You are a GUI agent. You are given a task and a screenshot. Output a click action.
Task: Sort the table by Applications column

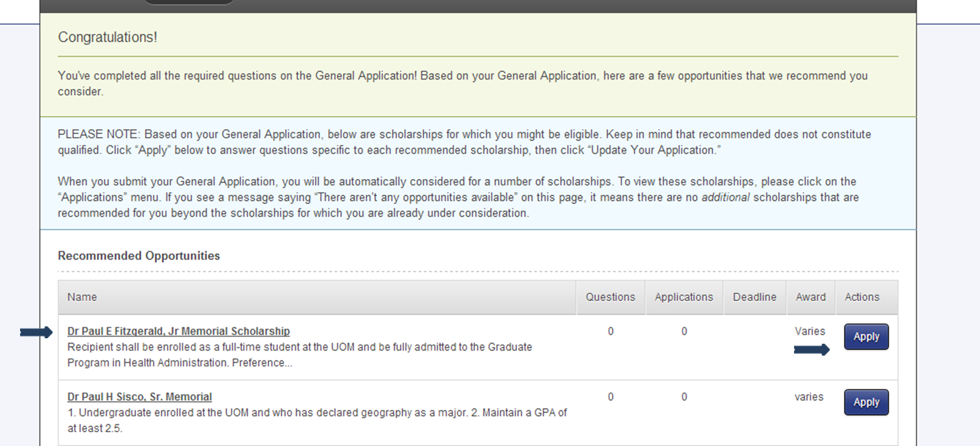[684, 297]
